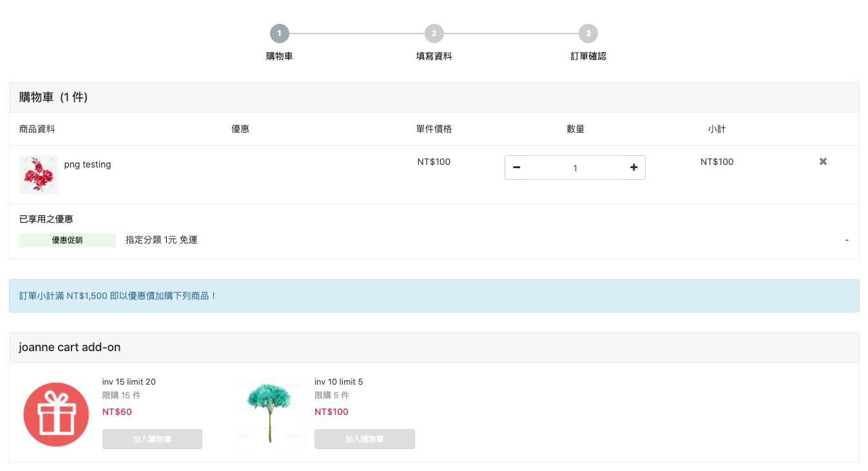Click the 指定分類 1元 免運 promotion text
Image resolution: width=868 pixels, height=471 pixels.
point(162,240)
